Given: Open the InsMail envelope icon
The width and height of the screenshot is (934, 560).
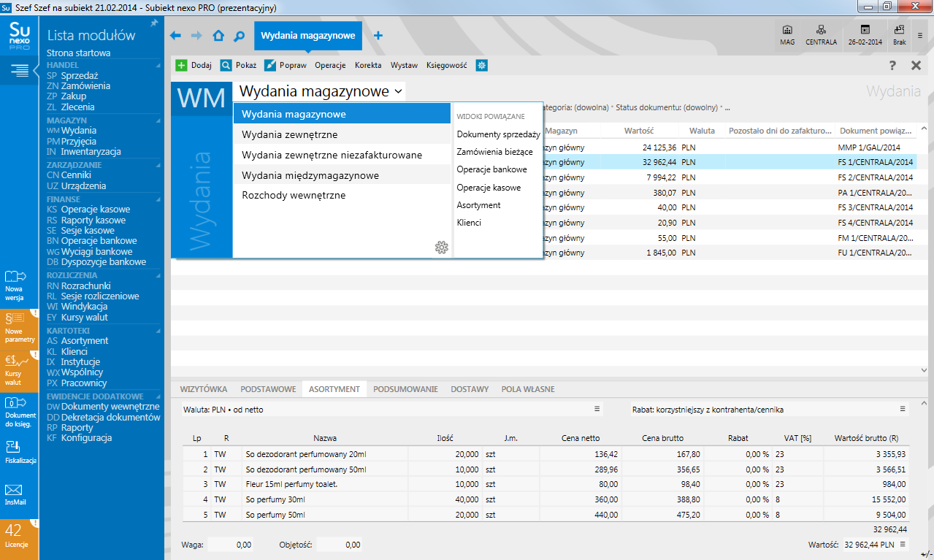Looking at the screenshot, I should (15, 491).
